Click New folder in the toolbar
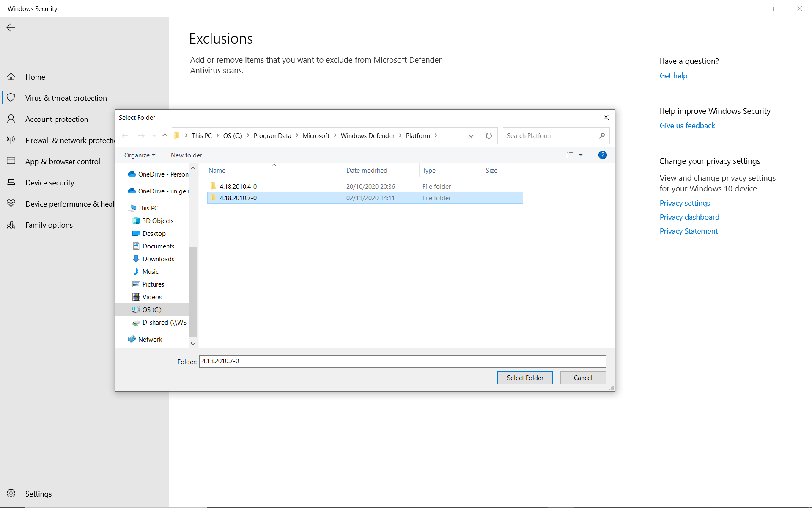The width and height of the screenshot is (812, 508). click(x=187, y=155)
